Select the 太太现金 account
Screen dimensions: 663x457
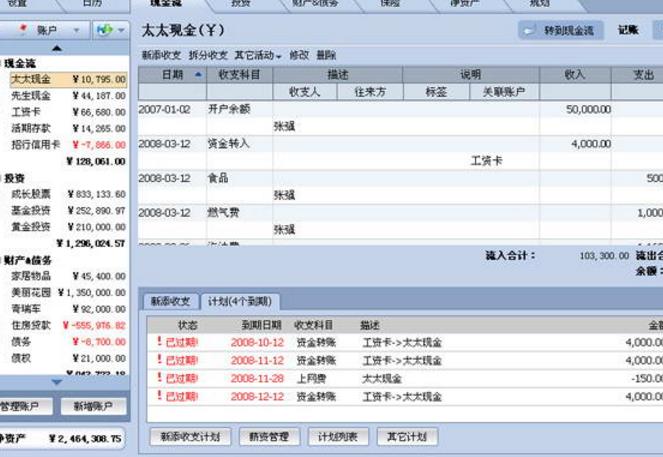tap(68, 79)
